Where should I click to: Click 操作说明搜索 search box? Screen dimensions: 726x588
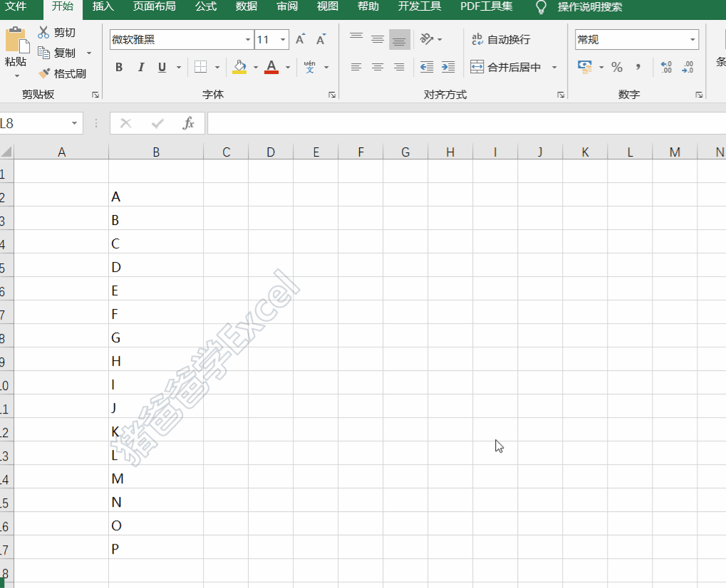coord(590,7)
